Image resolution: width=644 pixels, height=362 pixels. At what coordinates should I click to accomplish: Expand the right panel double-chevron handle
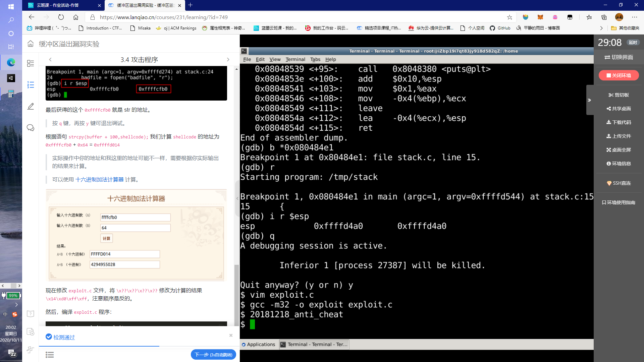(589, 100)
